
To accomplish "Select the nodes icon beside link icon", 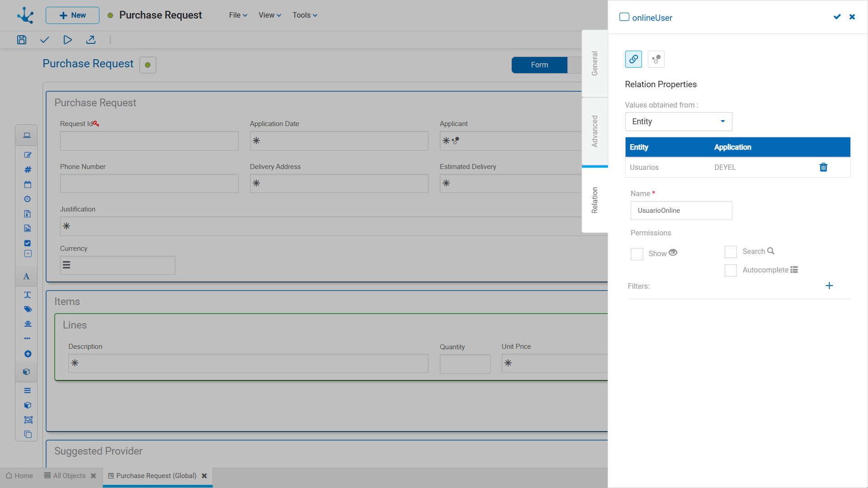I will 656,59.
